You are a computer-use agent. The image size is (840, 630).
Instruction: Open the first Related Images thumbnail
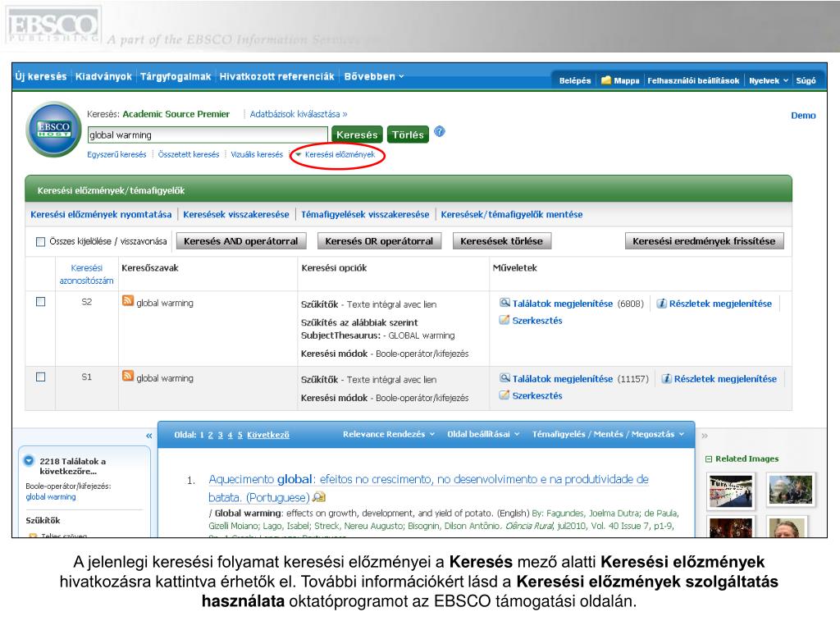click(x=731, y=491)
